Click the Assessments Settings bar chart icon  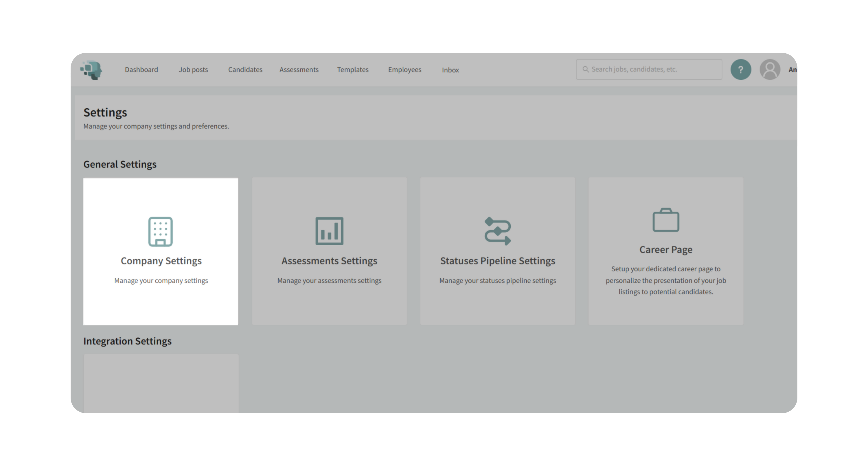tap(329, 231)
